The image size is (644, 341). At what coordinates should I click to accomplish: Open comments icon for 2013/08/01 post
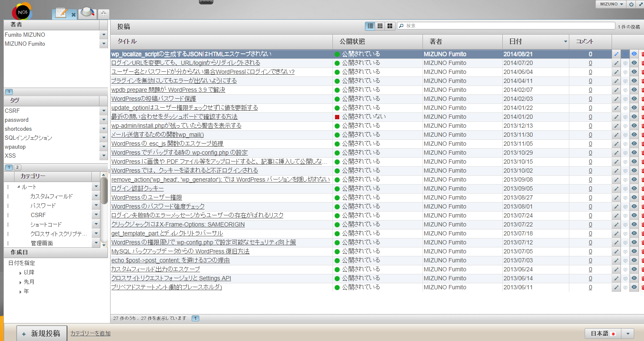click(625, 207)
